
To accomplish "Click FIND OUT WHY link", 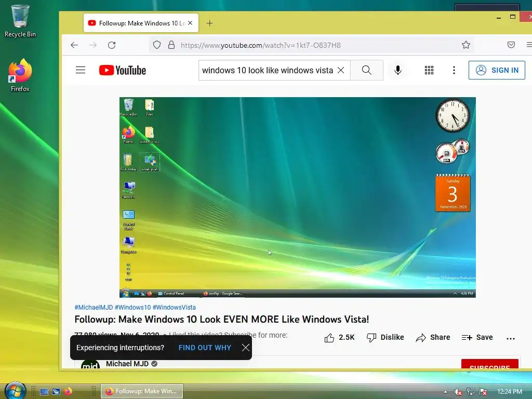I will [205, 348].
